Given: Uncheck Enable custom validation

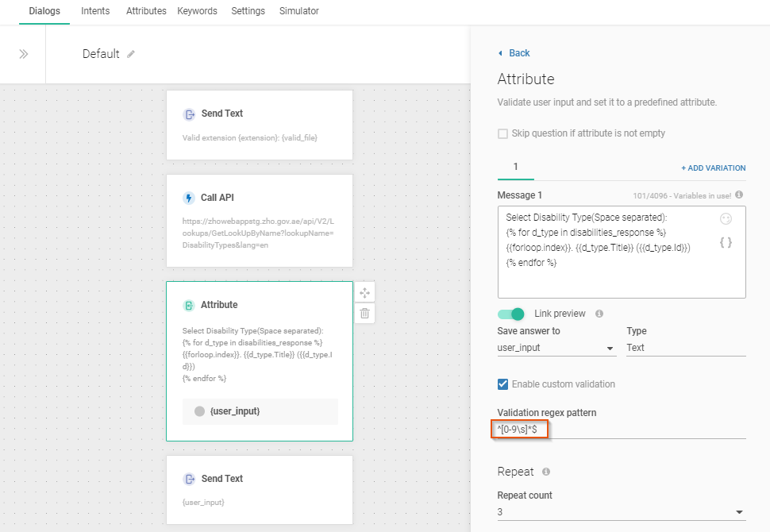Looking at the screenshot, I should point(502,384).
